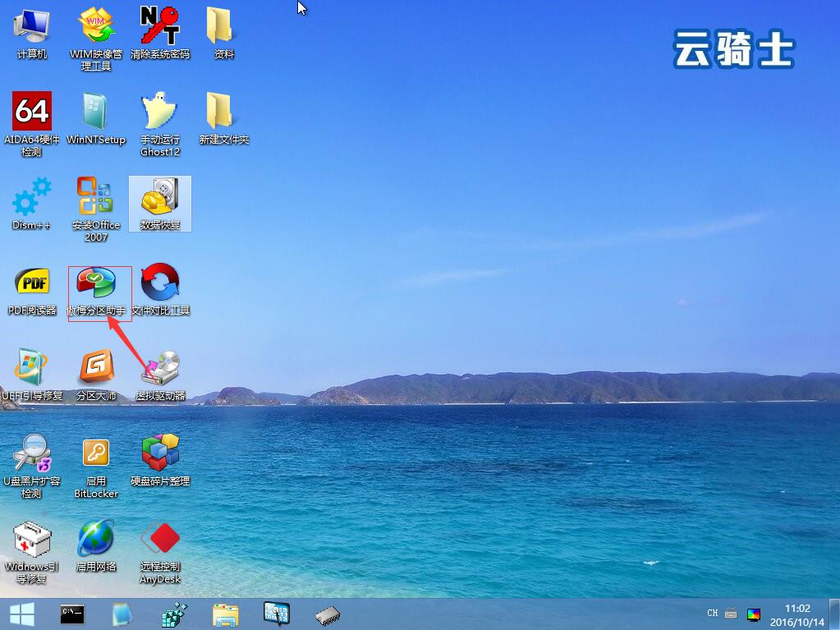Open the Windows Start button
Image resolution: width=840 pixels, height=630 pixels.
pyautogui.click(x=21, y=614)
